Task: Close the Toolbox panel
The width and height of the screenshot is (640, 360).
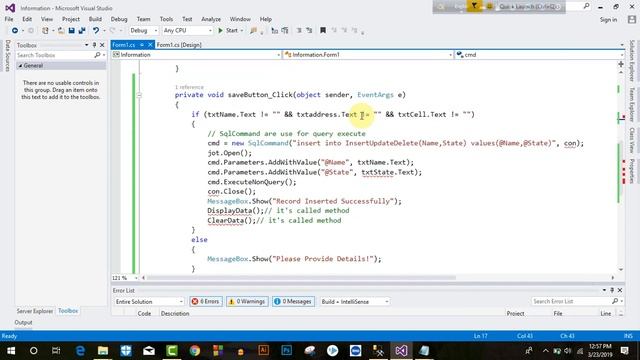Action: coord(102,45)
